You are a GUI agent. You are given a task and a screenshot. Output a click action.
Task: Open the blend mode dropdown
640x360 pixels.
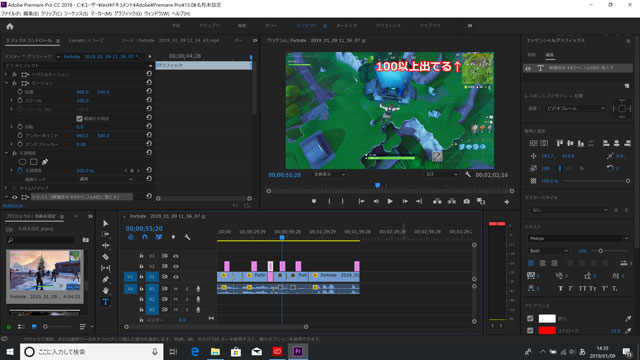point(105,179)
